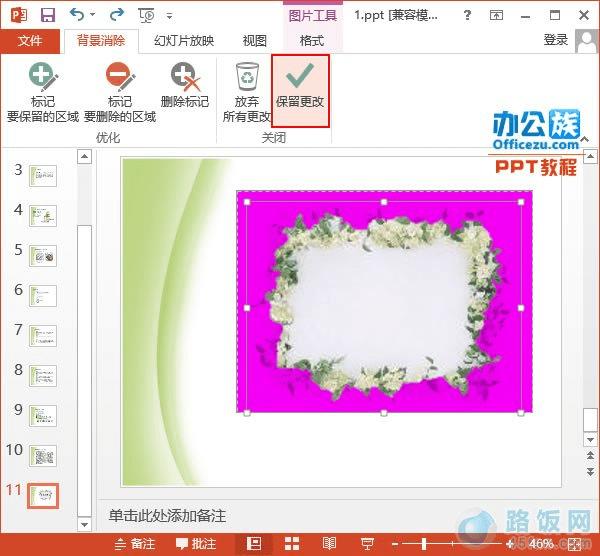This screenshot has height=556, width=600.
Task: Start slideshow from status bar icon
Action: [368, 544]
